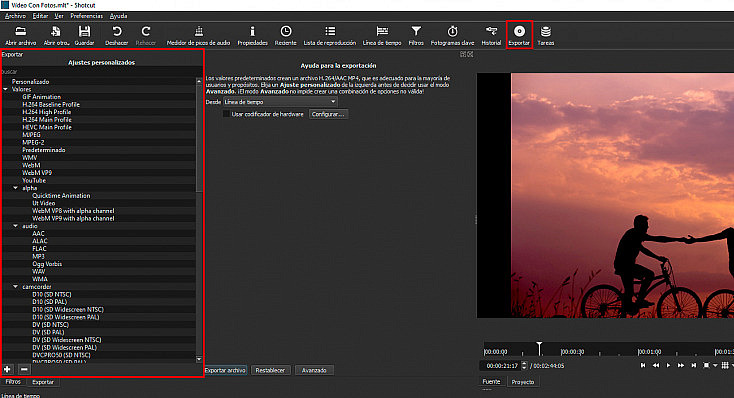Viewport: 734px width, 398px height.
Task: Open the Preferencias menu
Action: pyautogui.click(x=87, y=16)
